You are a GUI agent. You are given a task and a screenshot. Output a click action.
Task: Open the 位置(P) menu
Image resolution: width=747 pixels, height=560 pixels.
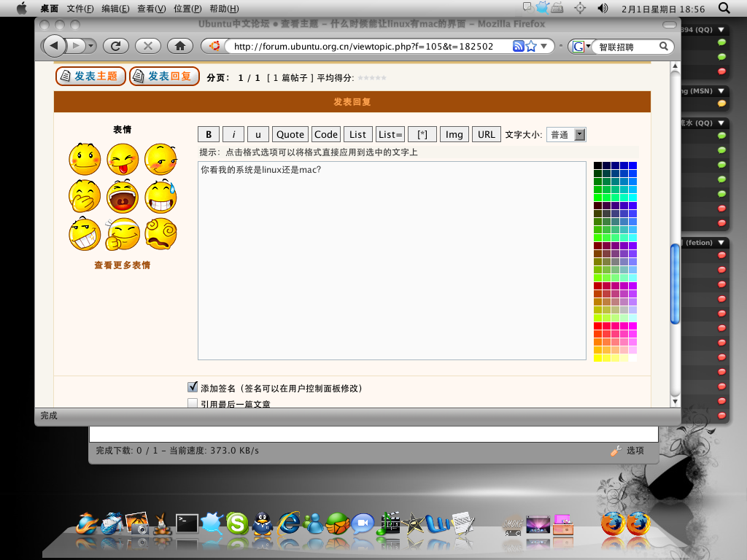[x=187, y=9]
